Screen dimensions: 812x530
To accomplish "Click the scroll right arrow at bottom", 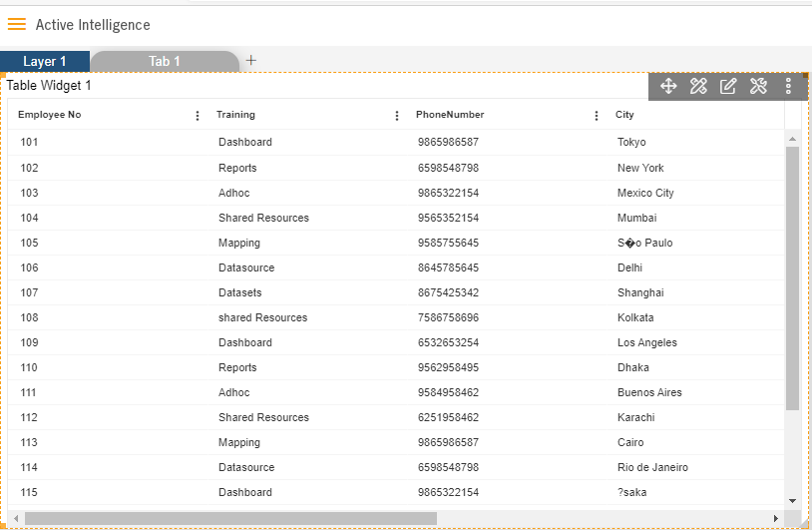I will (x=775, y=518).
